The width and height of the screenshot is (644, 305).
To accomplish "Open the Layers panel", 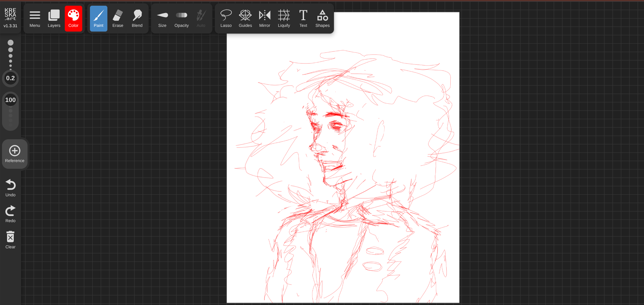I will click(x=54, y=19).
